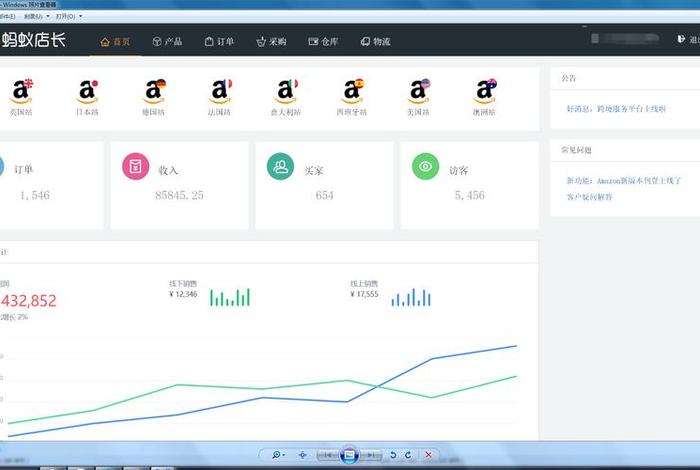
Task: Open the 采购 purchasing tab
Action: pos(271,42)
